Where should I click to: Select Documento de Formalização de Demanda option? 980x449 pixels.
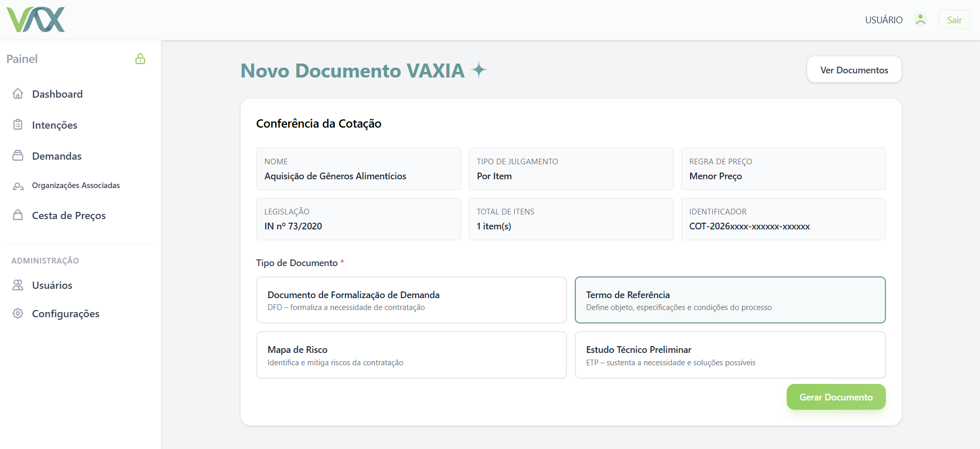click(x=411, y=300)
